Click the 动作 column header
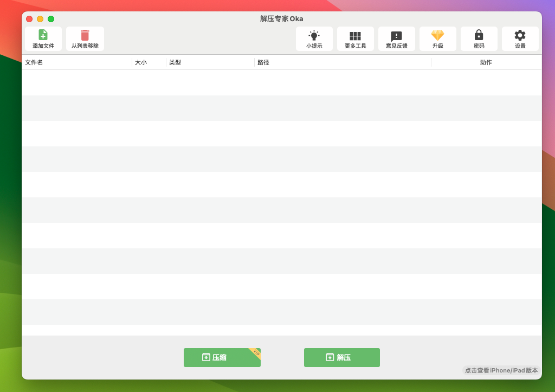This screenshot has width=555, height=392. click(486, 62)
